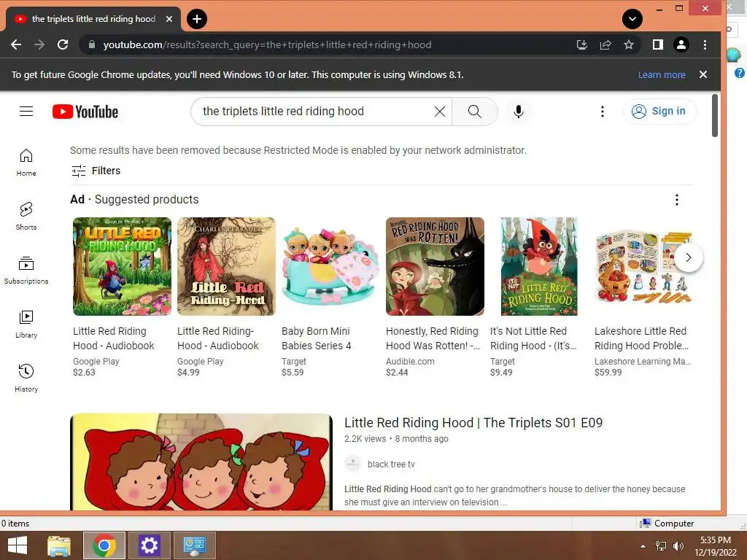The width and height of the screenshot is (747, 560).
Task: Go forward in browser history
Action: click(39, 44)
